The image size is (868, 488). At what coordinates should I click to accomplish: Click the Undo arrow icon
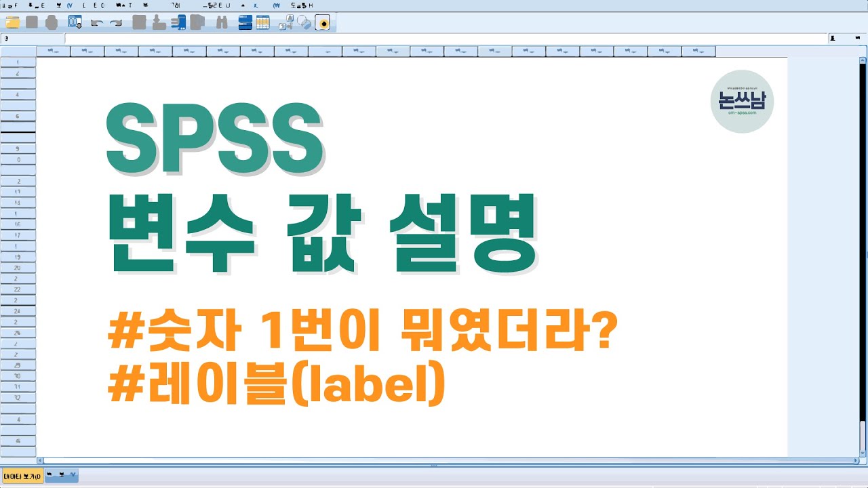click(97, 22)
